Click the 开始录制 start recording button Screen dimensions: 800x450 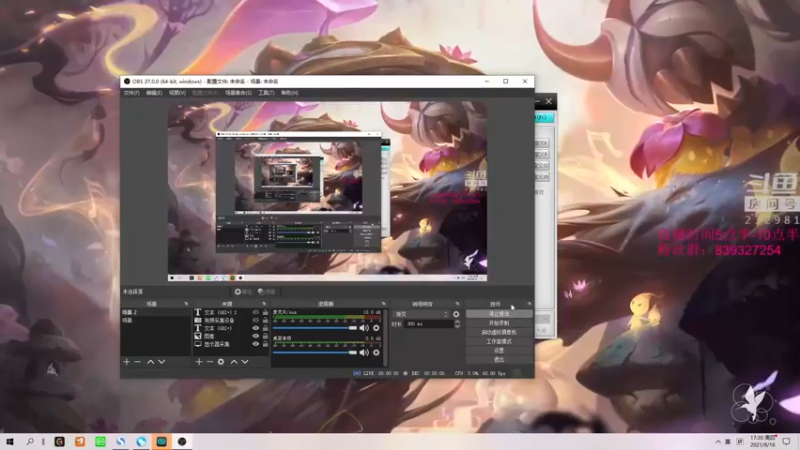point(499,323)
